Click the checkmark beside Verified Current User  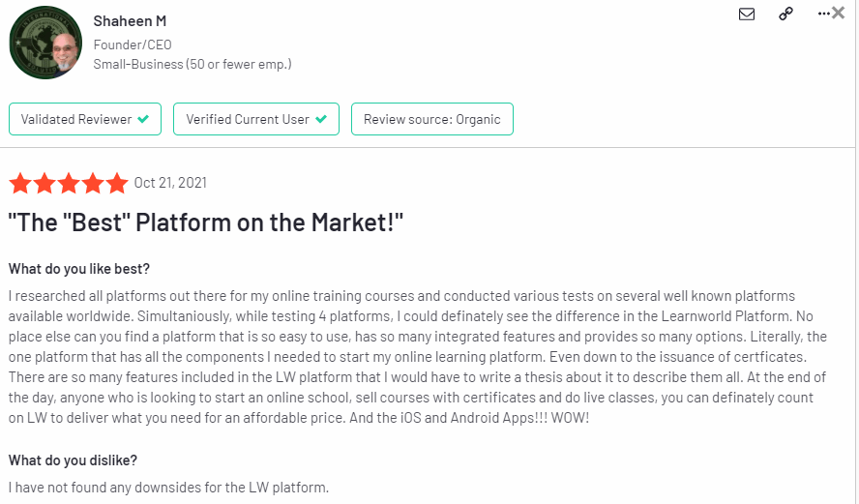(321, 119)
